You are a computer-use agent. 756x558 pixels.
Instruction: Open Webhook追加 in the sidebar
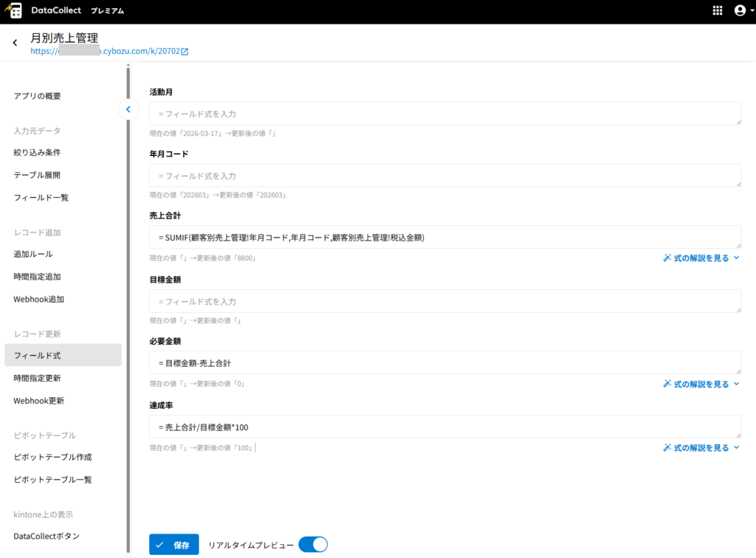pyautogui.click(x=38, y=300)
